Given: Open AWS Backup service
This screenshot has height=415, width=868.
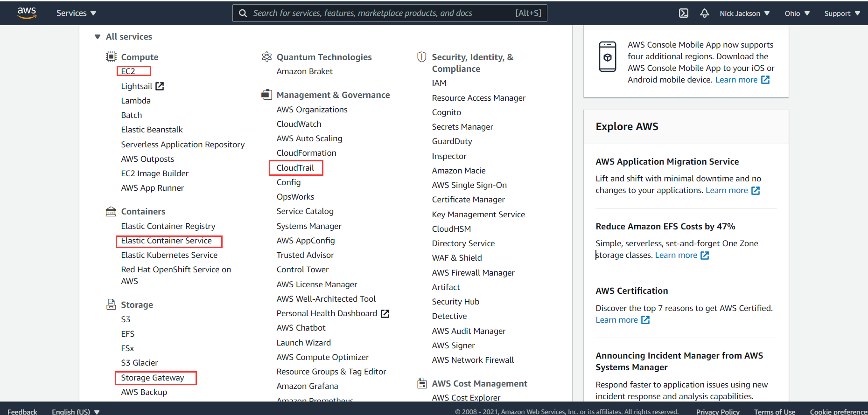Looking at the screenshot, I should click(x=144, y=392).
